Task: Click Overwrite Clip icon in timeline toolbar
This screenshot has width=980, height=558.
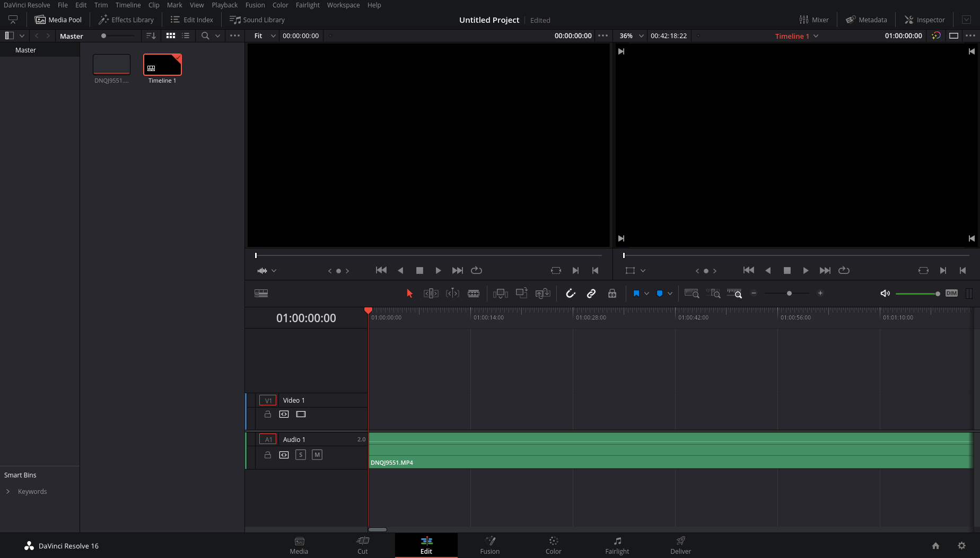Action: point(521,293)
